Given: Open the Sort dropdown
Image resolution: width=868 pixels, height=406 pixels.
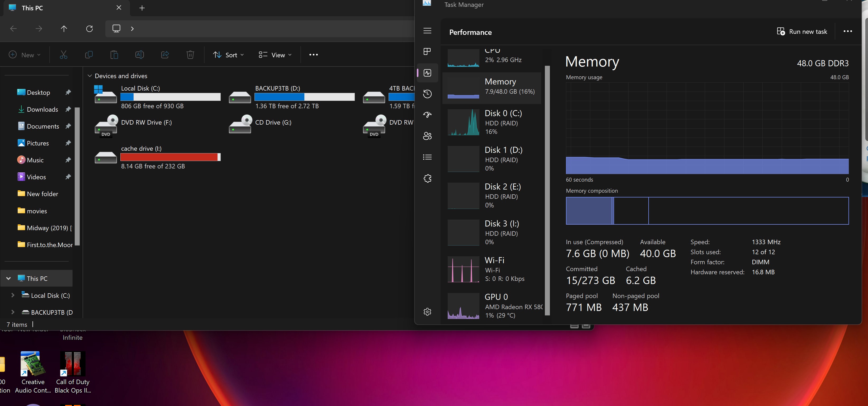Looking at the screenshot, I should (228, 55).
